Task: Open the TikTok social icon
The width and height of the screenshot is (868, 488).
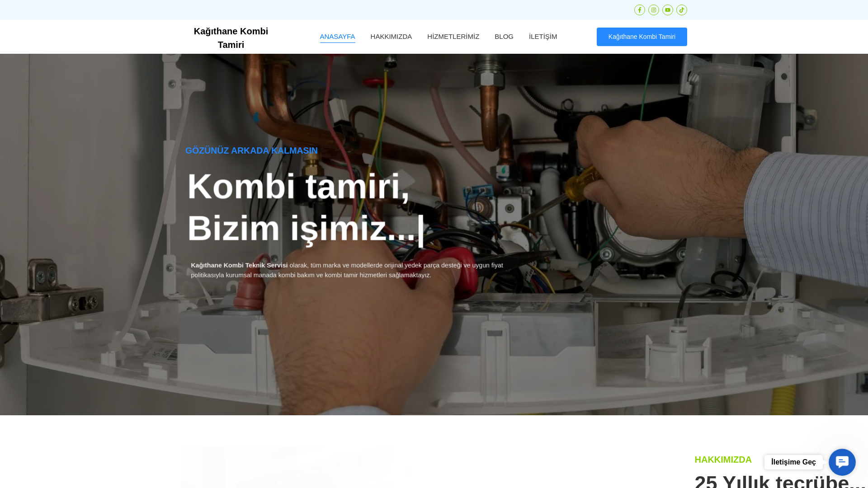Action: [x=681, y=10]
